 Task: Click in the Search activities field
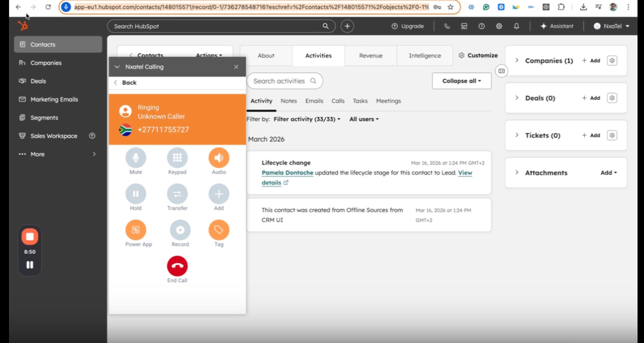tap(285, 81)
